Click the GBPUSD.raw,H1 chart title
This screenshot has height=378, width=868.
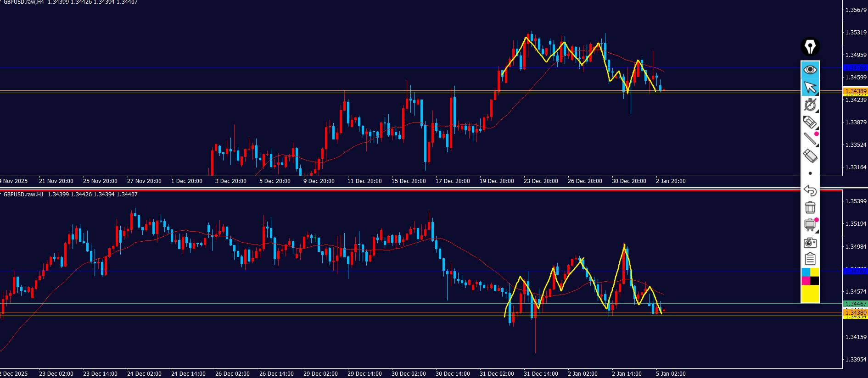click(24, 195)
